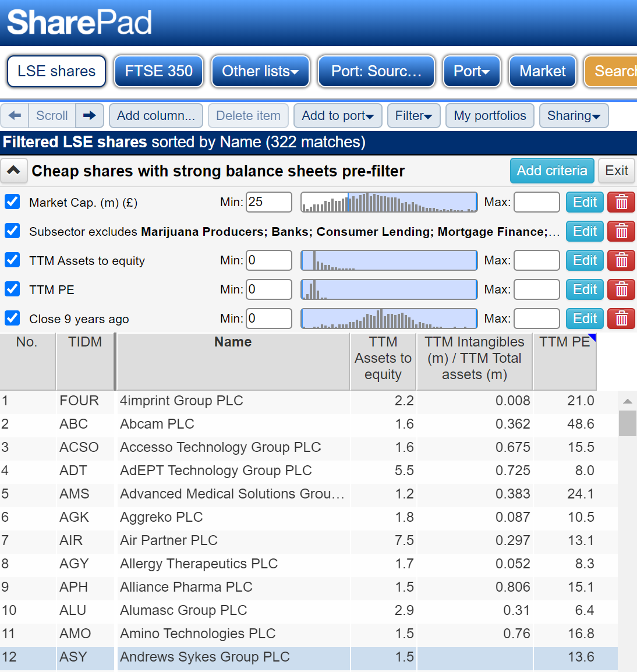Click the TTM Assets to equity Max field

click(x=537, y=260)
